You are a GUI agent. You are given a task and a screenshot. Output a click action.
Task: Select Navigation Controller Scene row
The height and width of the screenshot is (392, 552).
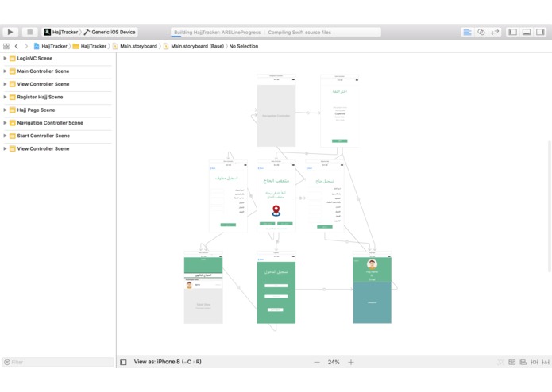(x=57, y=123)
